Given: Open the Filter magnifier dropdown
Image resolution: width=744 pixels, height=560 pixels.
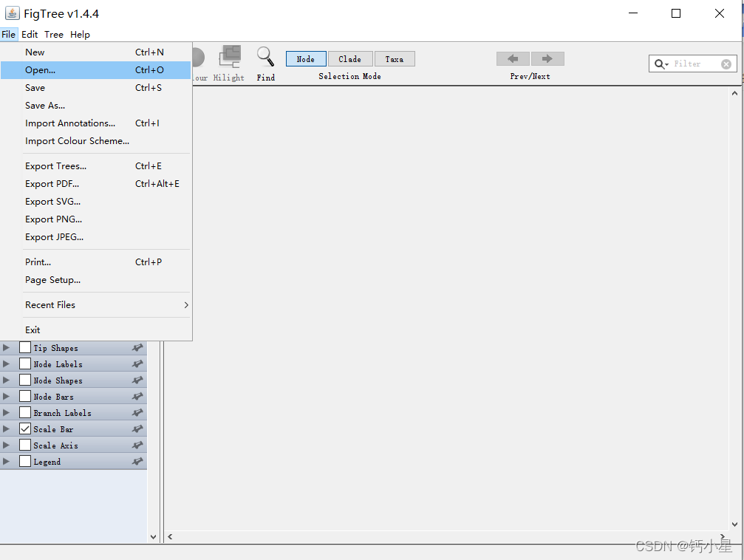Looking at the screenshot, I should tap(661, 64).
